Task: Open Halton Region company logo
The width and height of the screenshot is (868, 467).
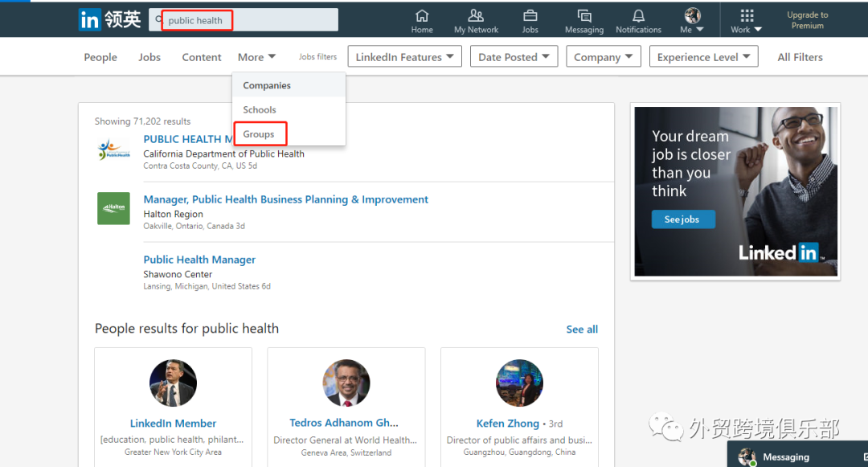Action: click(113, 208)
